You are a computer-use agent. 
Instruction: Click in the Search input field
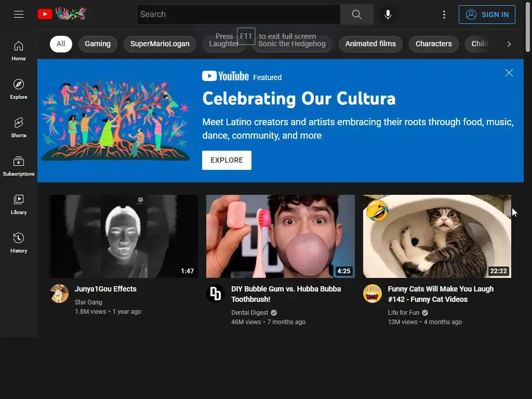238,14
